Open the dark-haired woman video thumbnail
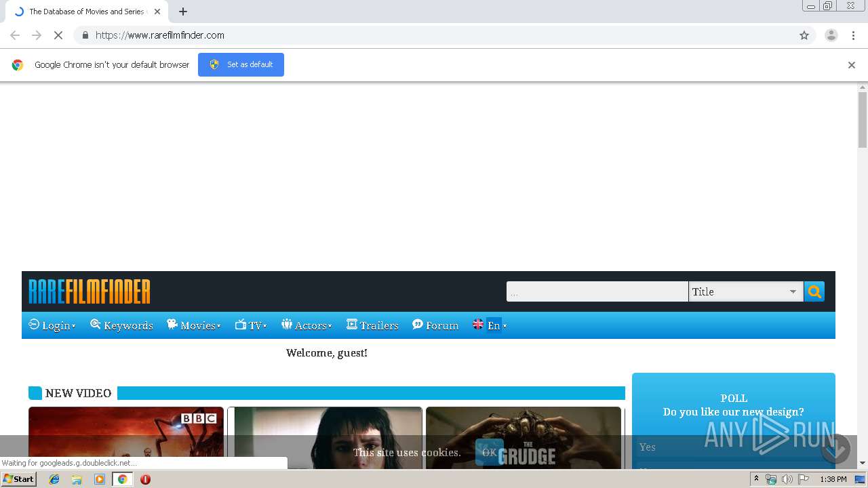 coord(325,438)
